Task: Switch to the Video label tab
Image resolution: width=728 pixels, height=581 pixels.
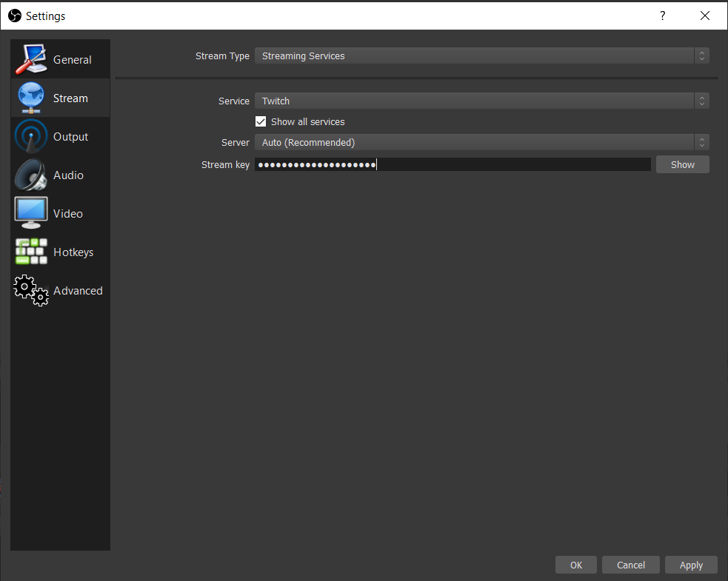Action: tap(68, 214)
